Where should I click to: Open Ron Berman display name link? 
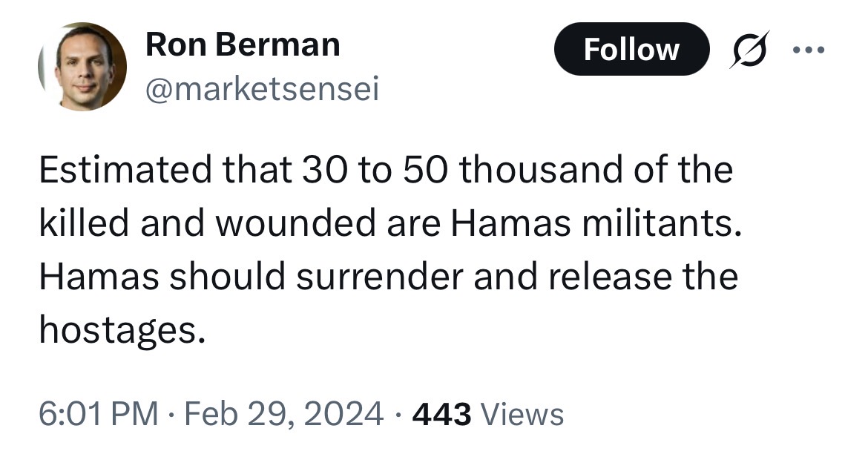click(x=243, y=45)
